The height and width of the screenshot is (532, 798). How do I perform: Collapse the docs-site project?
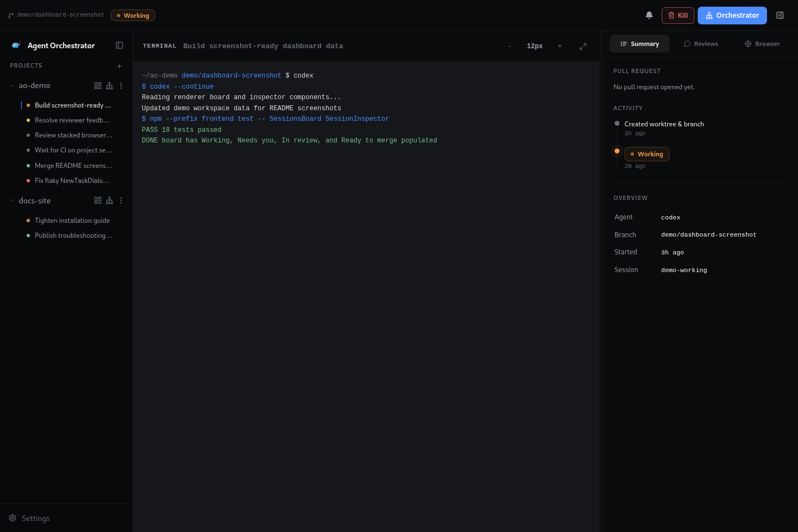click(x=11, y=201)
